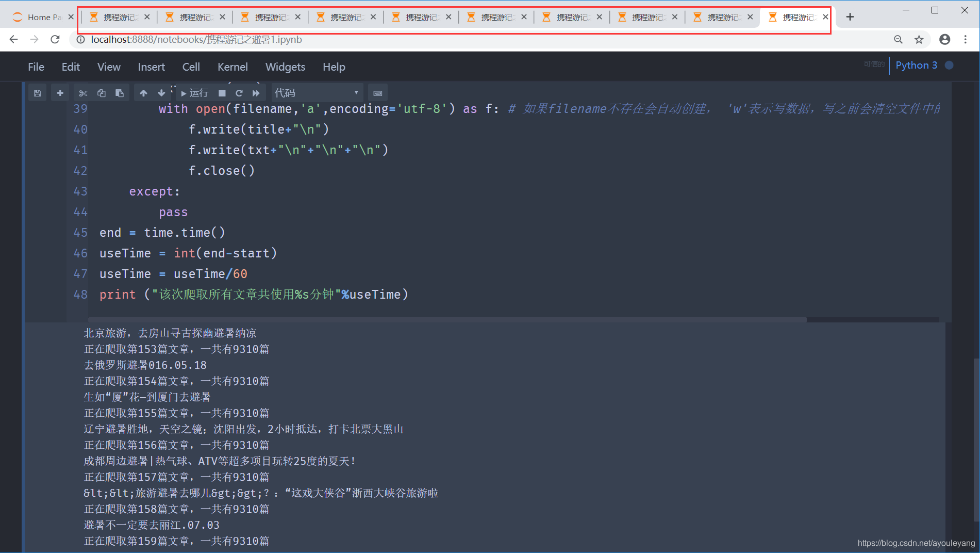Click output line 去俄罗斯避暑016.05.18
Screen dimensions: 980x553
click(145, 365)
